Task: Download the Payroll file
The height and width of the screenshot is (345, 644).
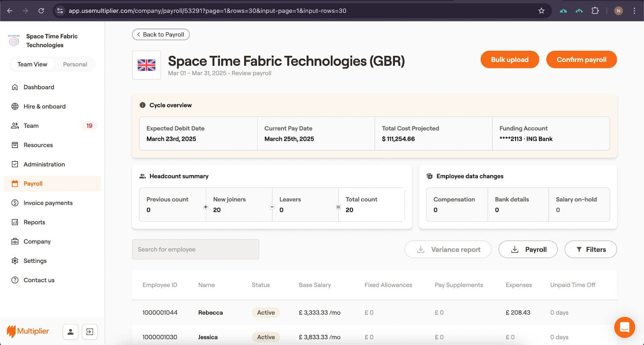Action: pos(528,249)
